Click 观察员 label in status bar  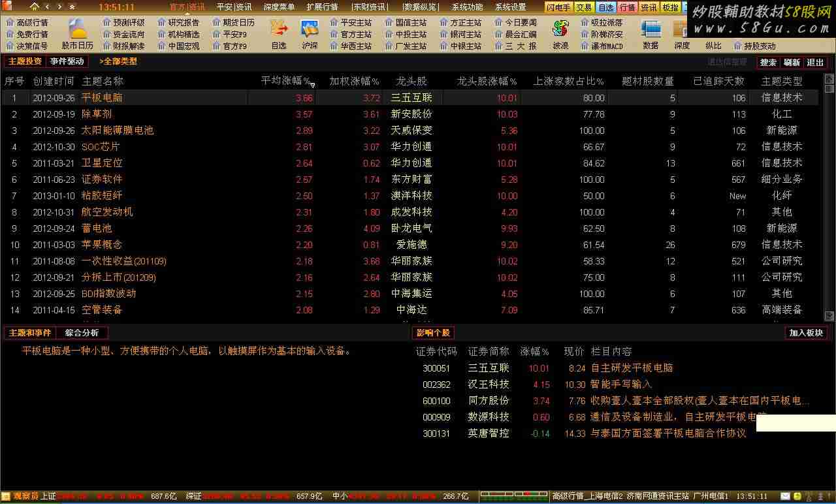click(x=26, y=497)
